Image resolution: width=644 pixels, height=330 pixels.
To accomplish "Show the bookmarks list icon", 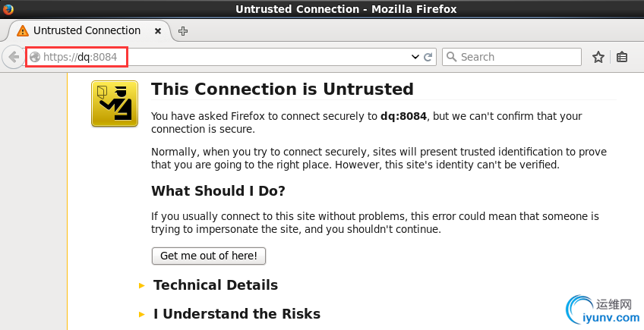I will coord(622,57).
